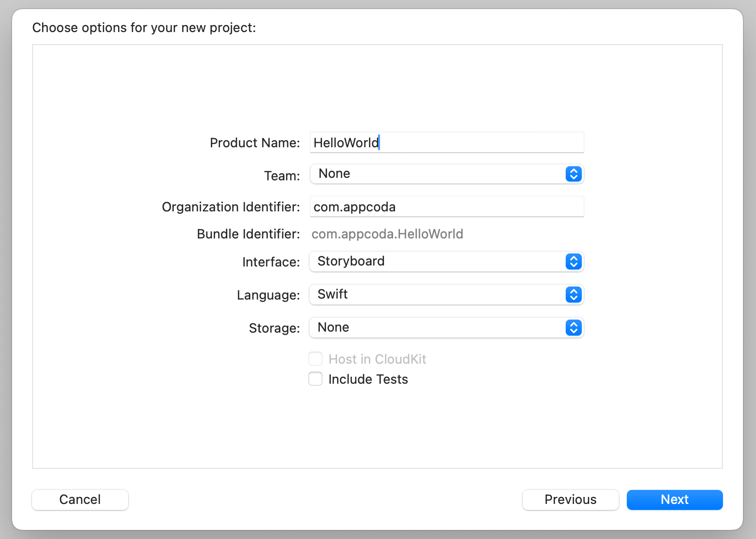Click the "Interface:" label

[x=271, y=262]
